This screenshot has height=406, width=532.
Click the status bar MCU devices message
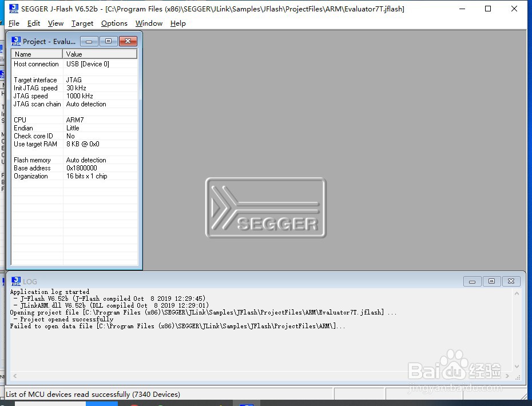(x=93, y=395)
